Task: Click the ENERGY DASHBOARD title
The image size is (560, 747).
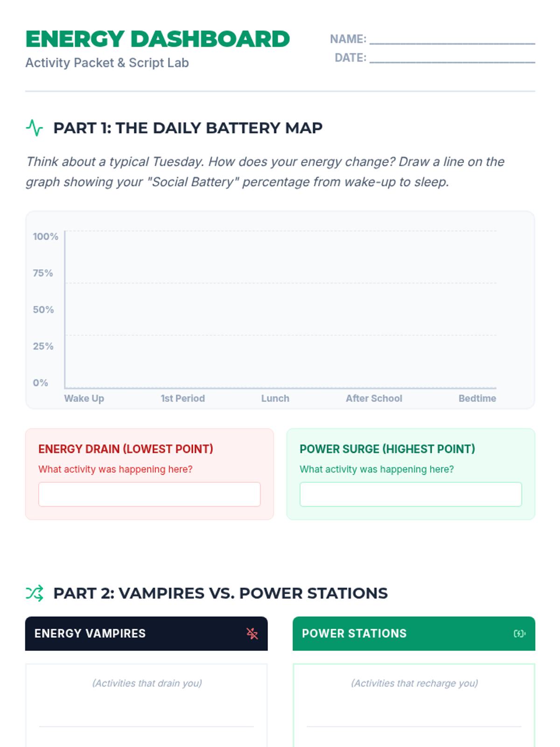Action: tap(158, 39)
